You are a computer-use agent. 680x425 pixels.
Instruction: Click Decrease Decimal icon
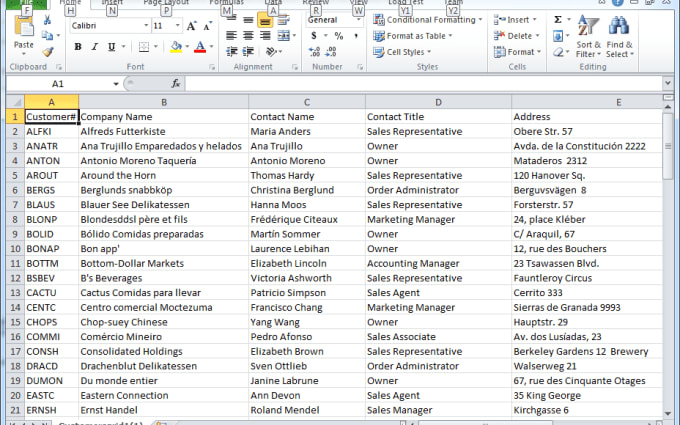(x=331, y=52)
